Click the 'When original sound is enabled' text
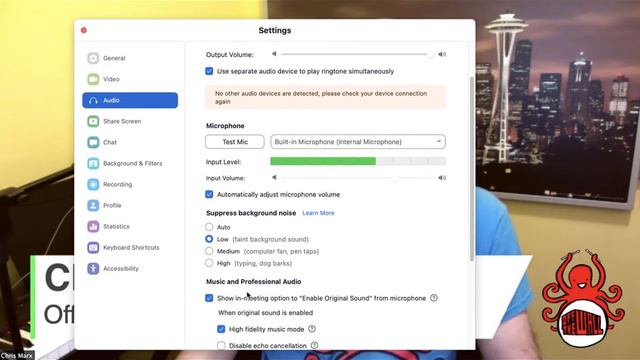Screen dimensions: 640x360 point(265,313)
